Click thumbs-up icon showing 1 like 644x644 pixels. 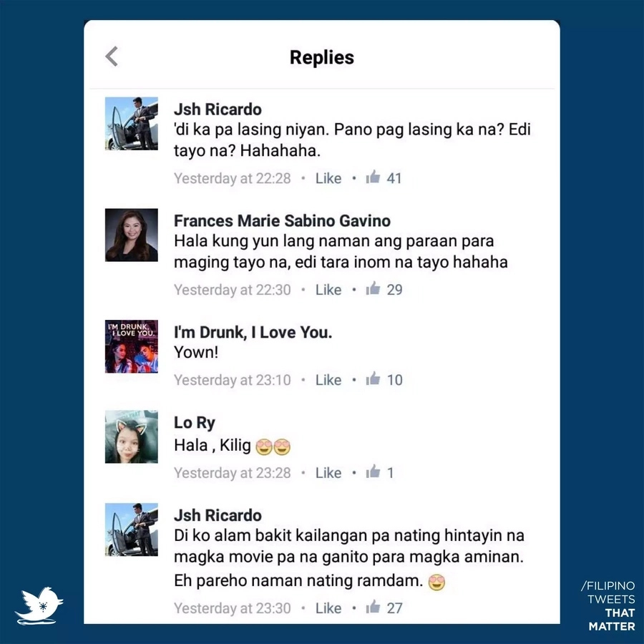point(373,471)
